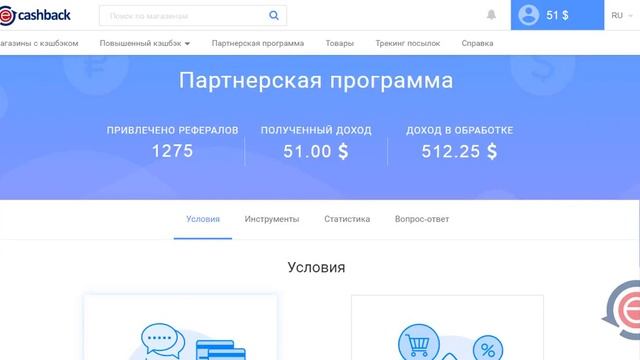
Task: Click the user avatar icon
Action: click(x=529, y=15)
